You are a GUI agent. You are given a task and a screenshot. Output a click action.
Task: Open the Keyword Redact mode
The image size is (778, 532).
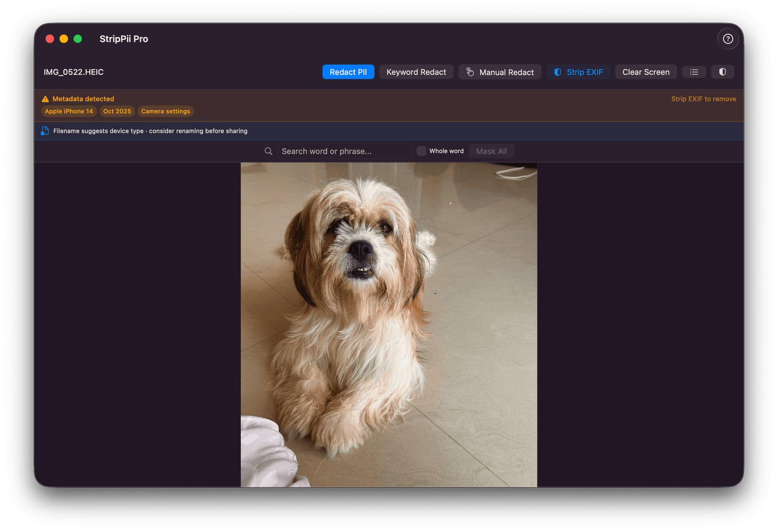point(416,72)
